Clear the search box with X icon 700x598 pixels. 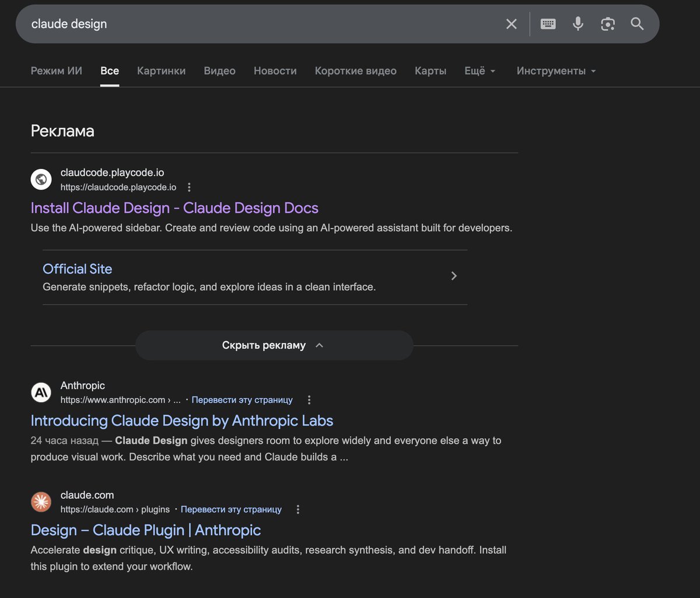click(x=511, y=24)
